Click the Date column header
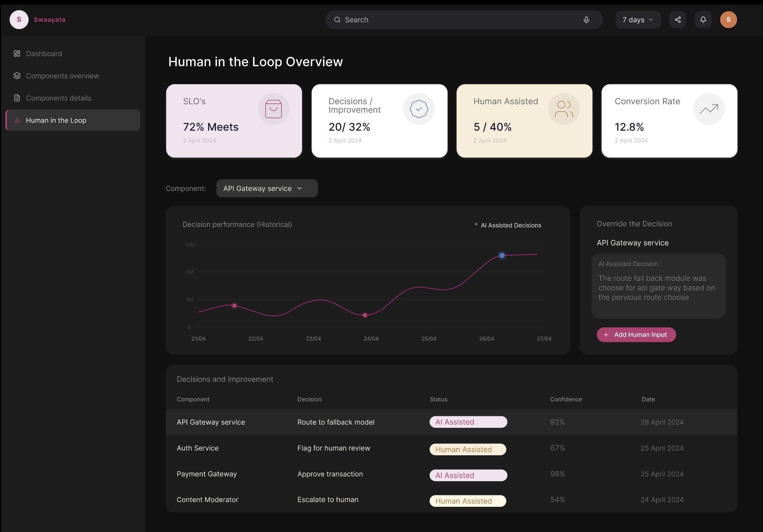 tap(648, 399)
